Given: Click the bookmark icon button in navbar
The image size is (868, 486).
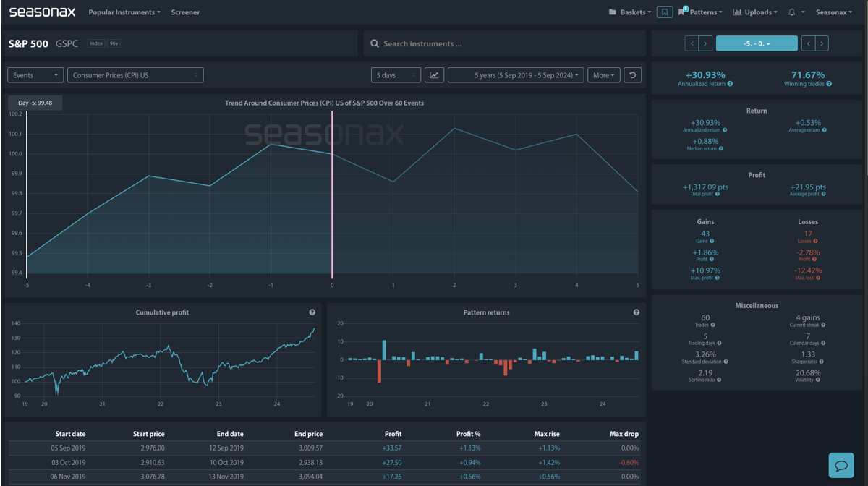Looking at the screenshot, I should coord(664,12).
